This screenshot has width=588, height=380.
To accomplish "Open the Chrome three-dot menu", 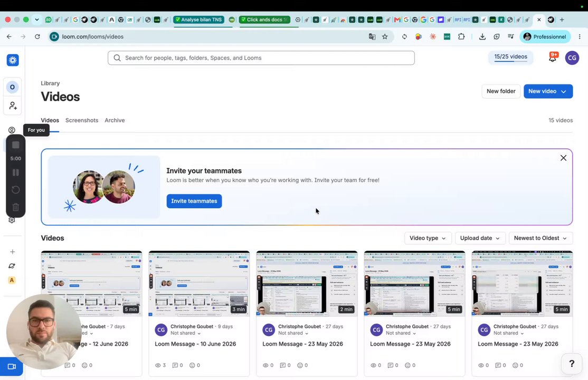I will (x=580, y=36).
